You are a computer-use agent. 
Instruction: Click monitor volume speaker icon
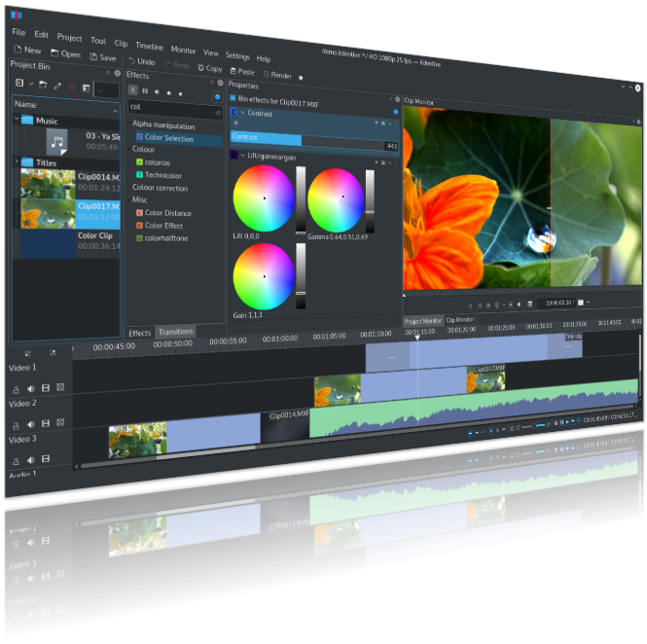coord(520,304)
